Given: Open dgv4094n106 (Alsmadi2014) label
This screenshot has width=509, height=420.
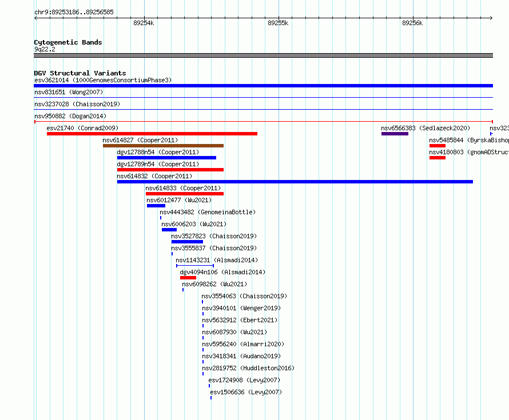Looking at the screenshot, I should point(222,272).
